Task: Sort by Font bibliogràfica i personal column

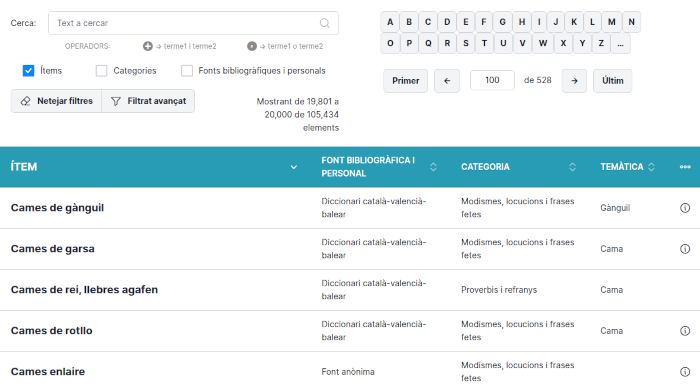Action: coord(433,167)
